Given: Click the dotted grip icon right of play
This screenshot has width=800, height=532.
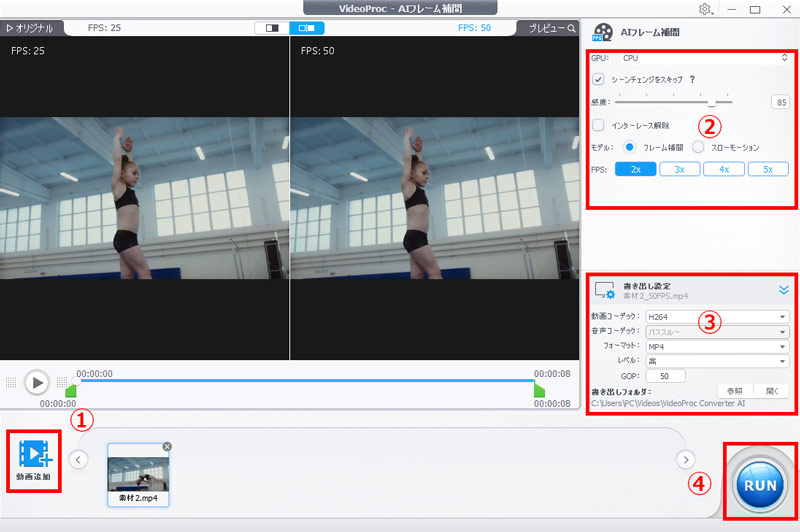Looking at the screenshot, I should click(62, 382).
